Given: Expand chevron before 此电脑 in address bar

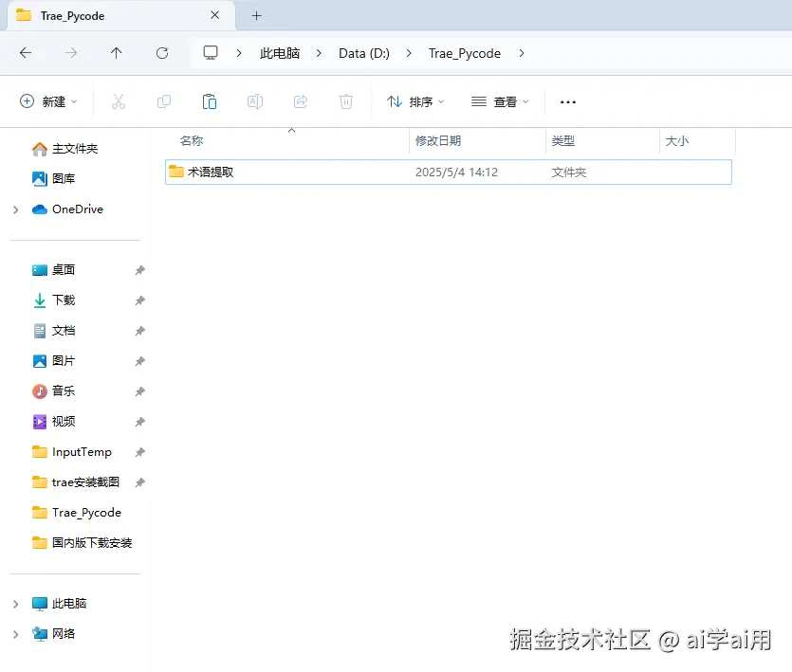Looking at the screenshot, I should 239,53.
